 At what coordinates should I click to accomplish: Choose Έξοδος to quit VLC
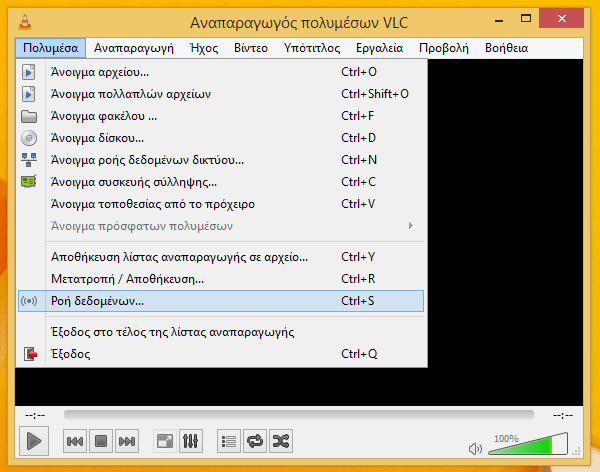click(221, 354)
